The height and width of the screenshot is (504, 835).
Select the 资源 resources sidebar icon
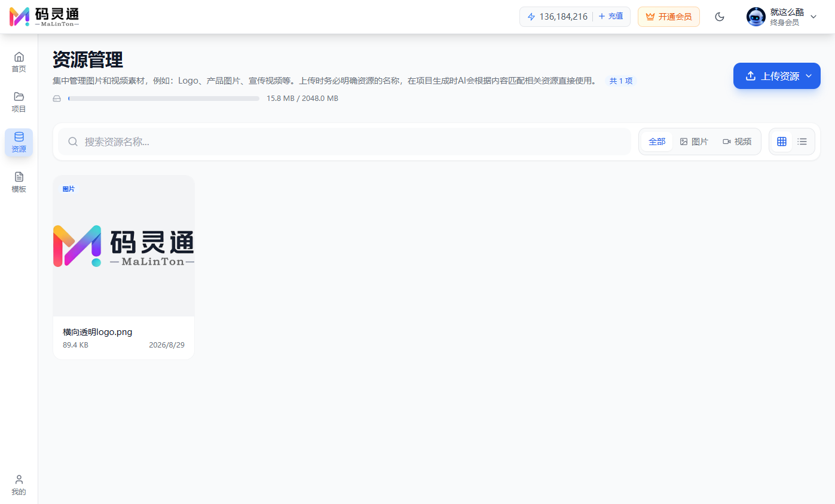pos(19,142)
